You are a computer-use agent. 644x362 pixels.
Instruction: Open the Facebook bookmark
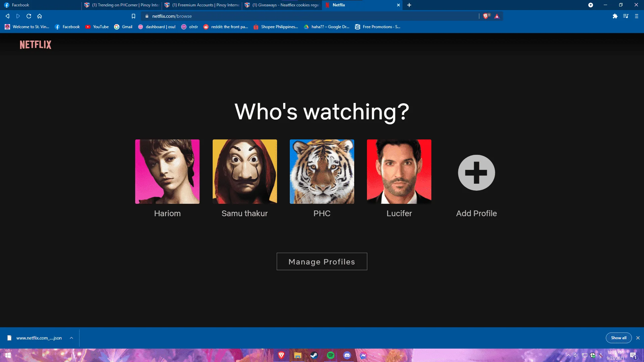pyautogui.click(x=67, y=27)
